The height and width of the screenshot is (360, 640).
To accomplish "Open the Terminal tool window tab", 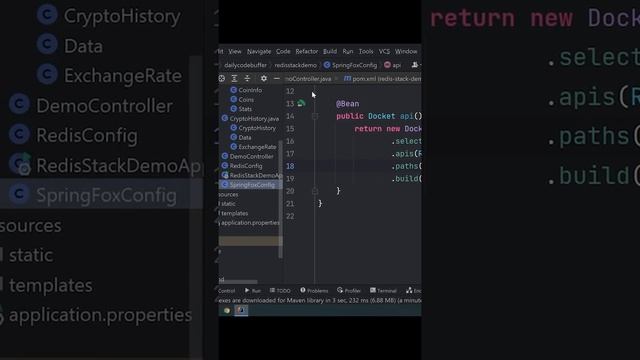I will pos(383,291).
